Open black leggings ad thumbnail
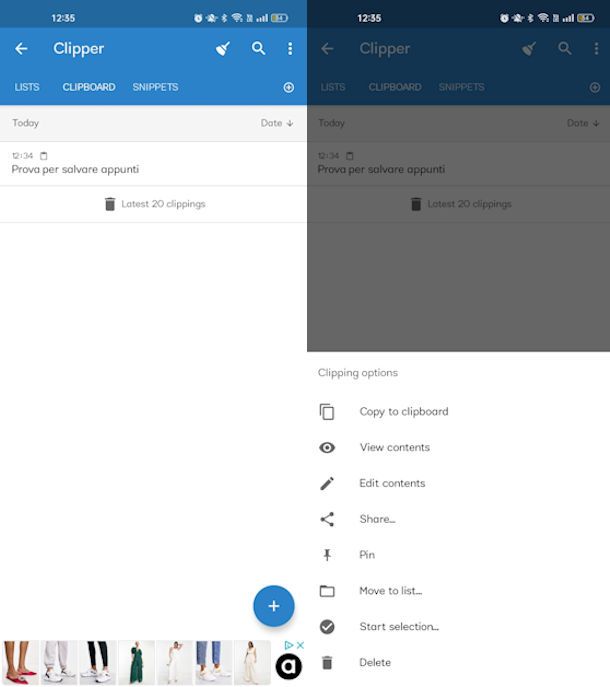 tap(97, 662)
